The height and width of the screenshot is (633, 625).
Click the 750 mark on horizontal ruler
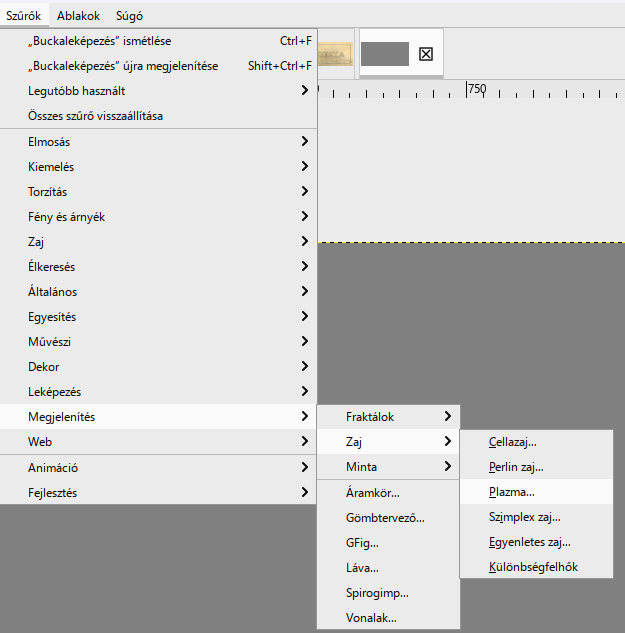(477, 89)
